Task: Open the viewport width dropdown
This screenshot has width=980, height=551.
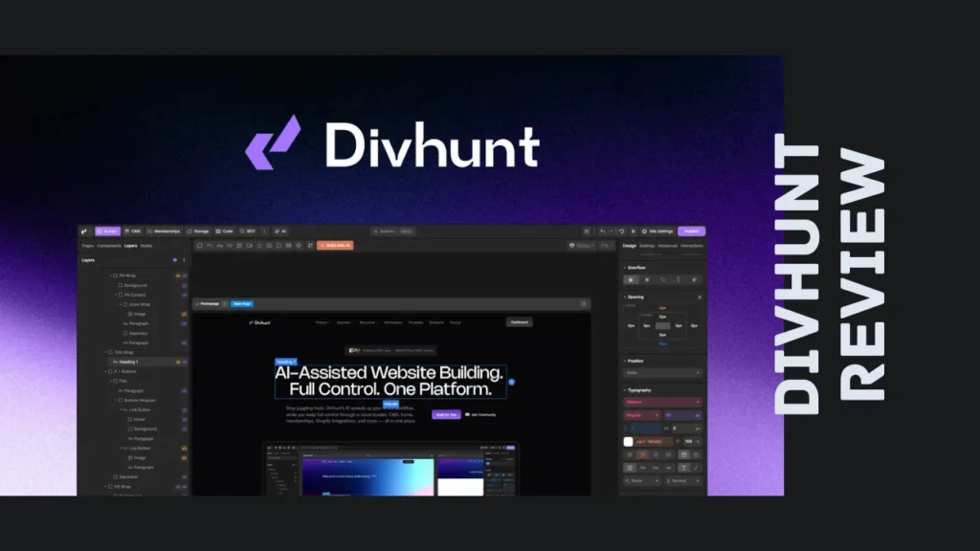Action: click(581, 246)
